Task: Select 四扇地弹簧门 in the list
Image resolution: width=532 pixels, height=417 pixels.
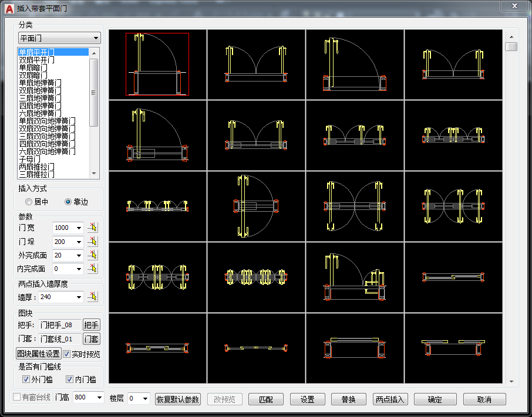Action: [53, 106]
